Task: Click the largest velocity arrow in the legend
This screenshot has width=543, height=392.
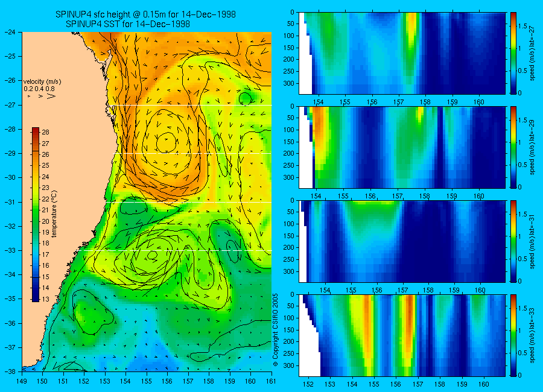Action: pyautogui.click(x=51, y=96)
